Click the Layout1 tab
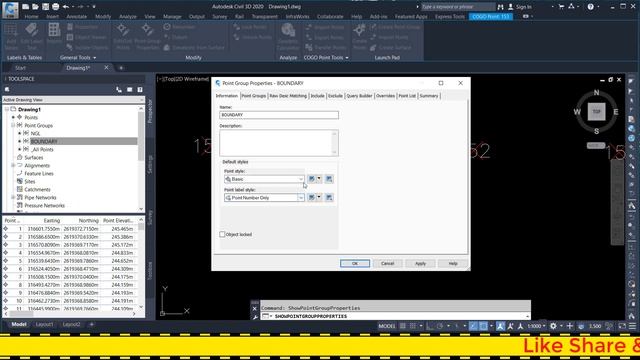Screen dimensions: 640x360 44,324
